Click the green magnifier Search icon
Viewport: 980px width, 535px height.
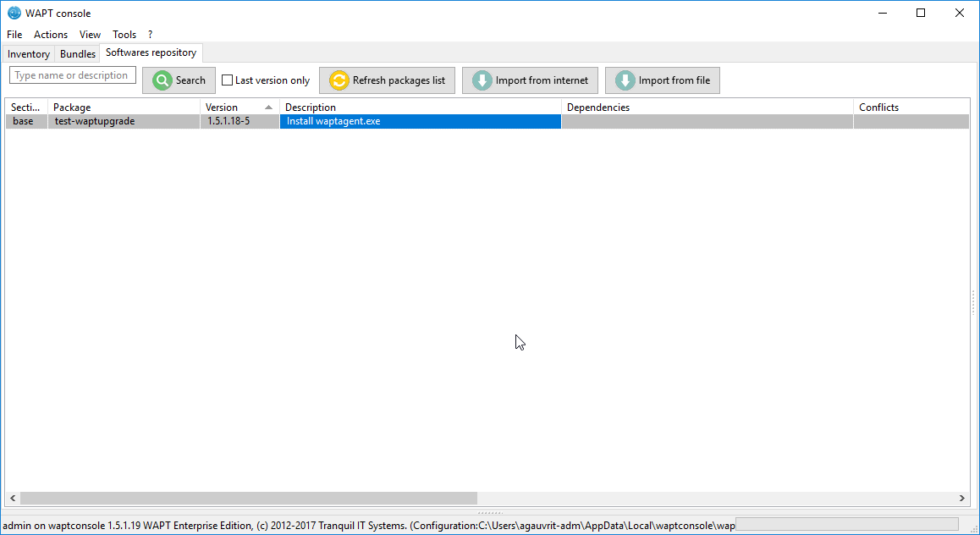pyautogui.click(x=162, y=80)
